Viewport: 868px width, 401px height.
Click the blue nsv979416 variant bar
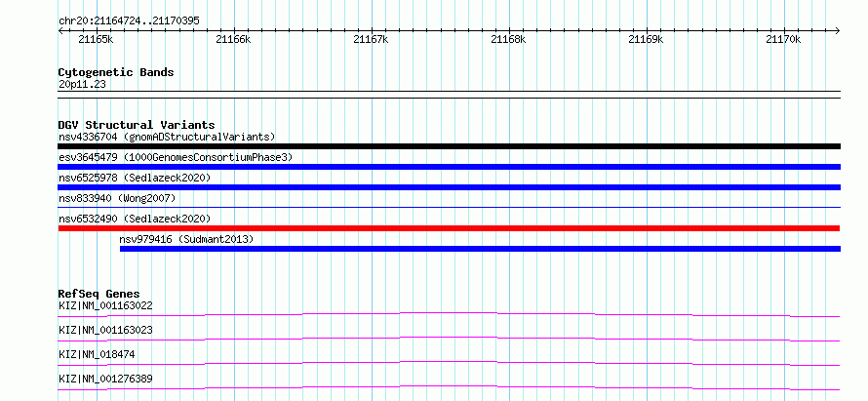[x=481, y=249]
